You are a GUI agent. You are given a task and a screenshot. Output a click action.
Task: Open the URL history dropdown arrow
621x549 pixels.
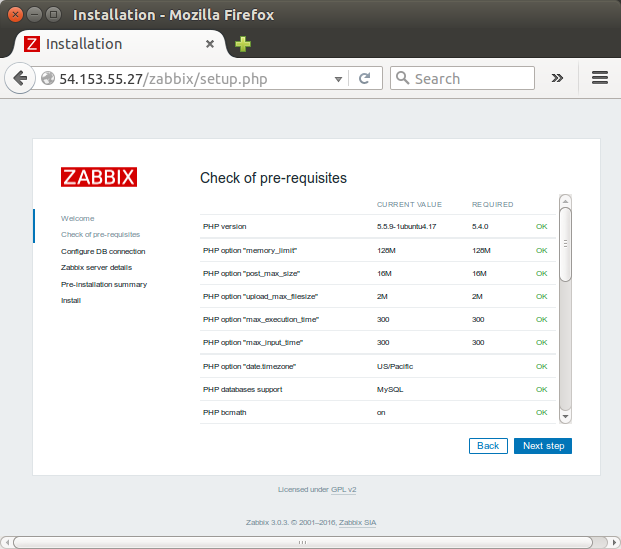(338, 79)
